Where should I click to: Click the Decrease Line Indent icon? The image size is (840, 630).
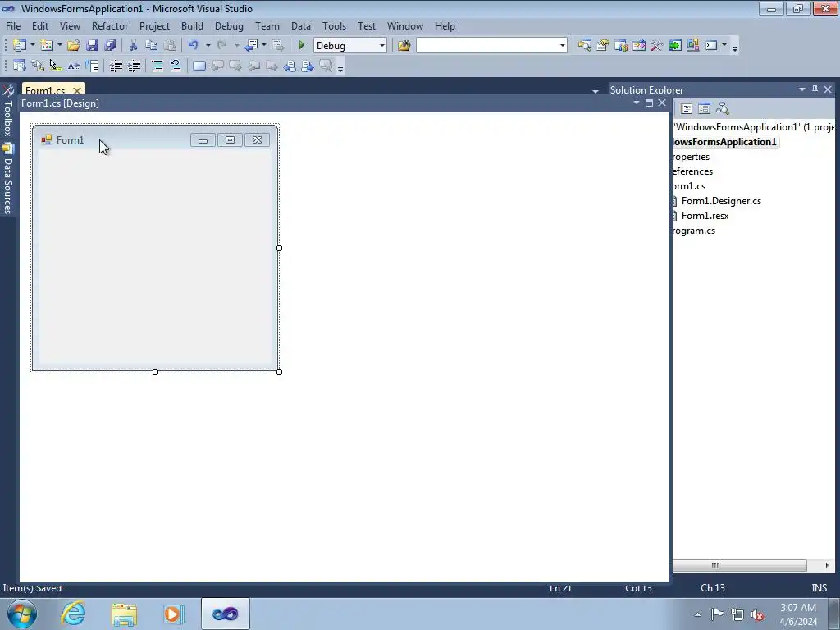(116, 66)
